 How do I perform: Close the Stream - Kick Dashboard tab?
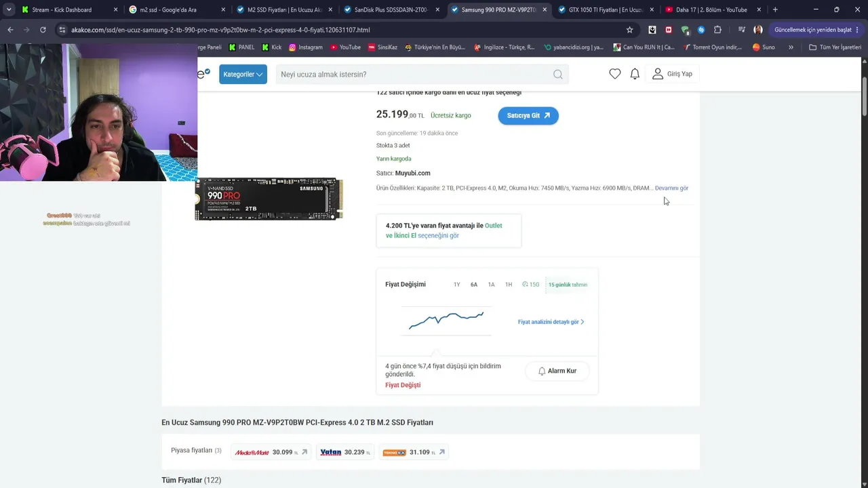click(x=115, y=9)
